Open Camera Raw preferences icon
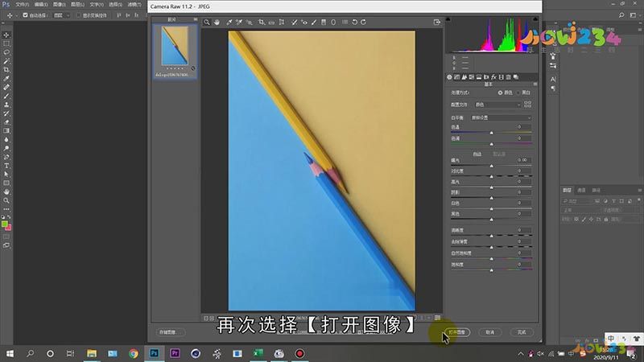The image size is (644, 362). pos(345,23)
